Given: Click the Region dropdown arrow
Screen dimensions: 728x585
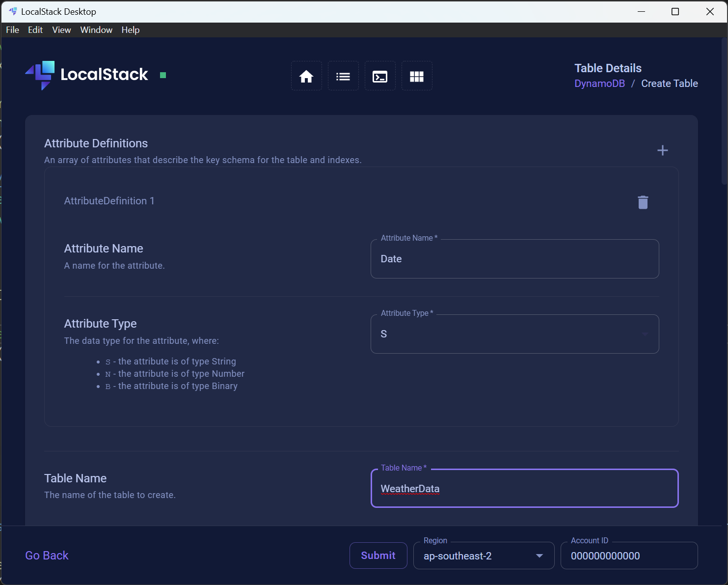Looking at the screenshot, I should pos(539,556).
